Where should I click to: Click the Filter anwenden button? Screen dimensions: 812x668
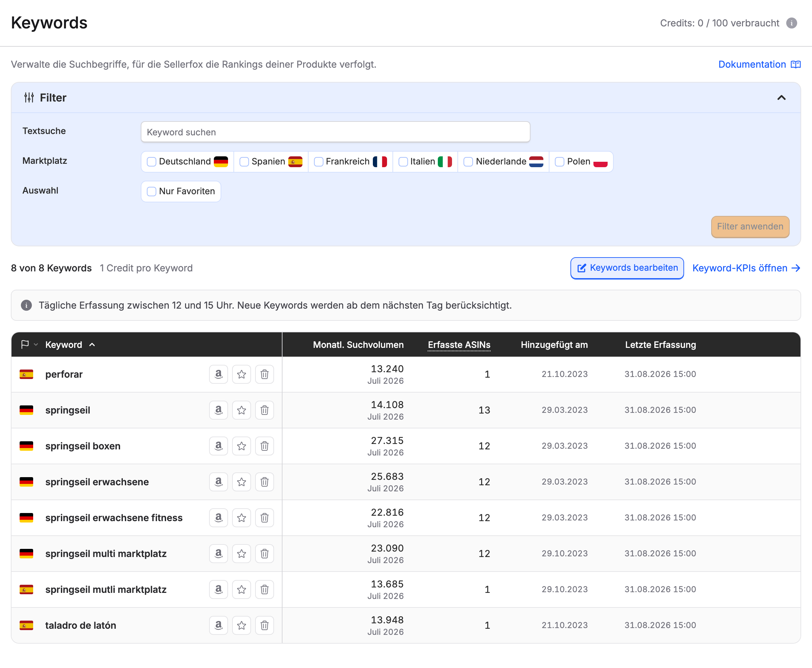coord(750,227)
